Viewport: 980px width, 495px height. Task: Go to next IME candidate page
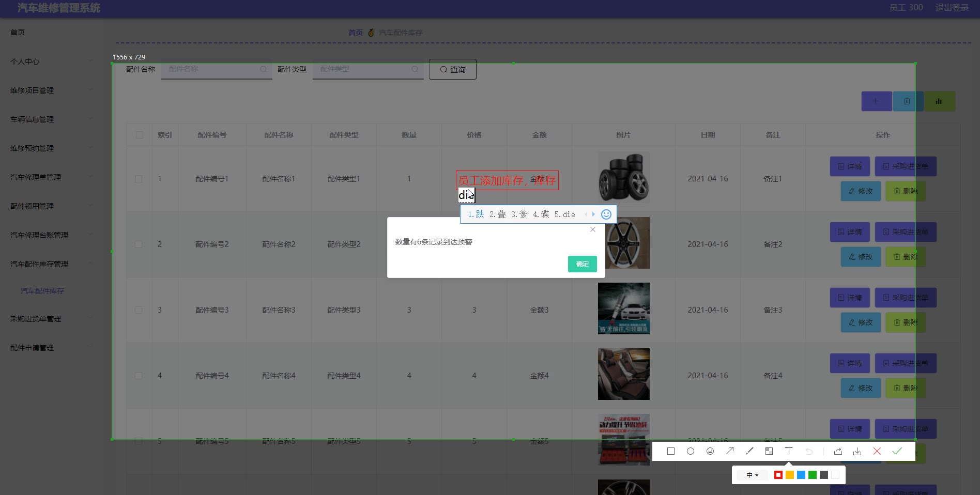coord(593,214)
